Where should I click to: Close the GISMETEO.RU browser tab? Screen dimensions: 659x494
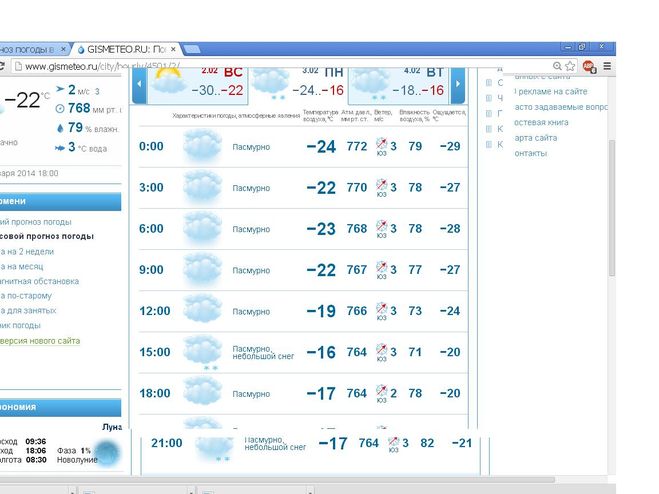[173, 48]
